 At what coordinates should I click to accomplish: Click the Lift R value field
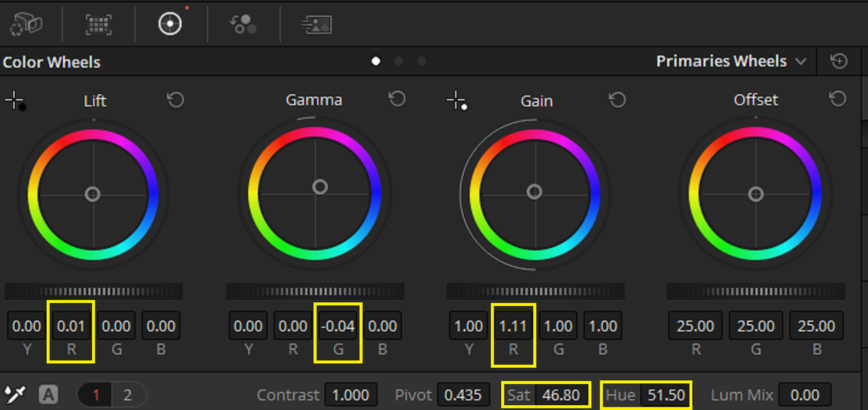pos(71,326)
